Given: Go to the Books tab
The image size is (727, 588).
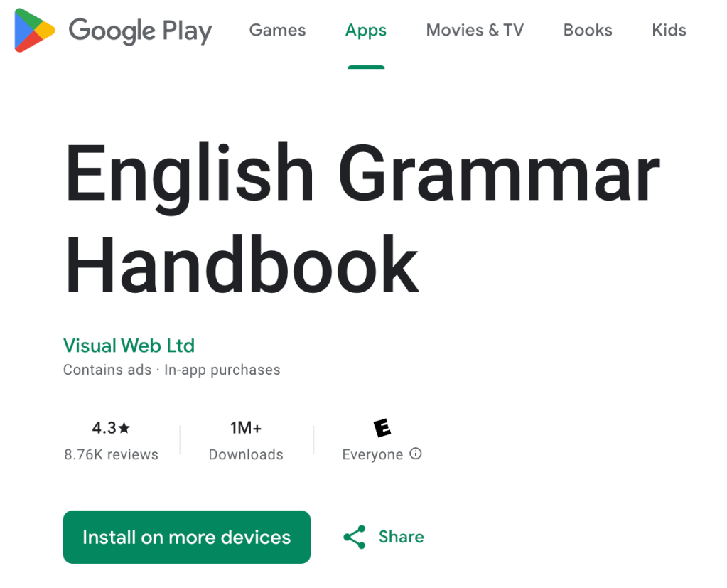Looking at the screenshot, I should [x=588, y=31].
